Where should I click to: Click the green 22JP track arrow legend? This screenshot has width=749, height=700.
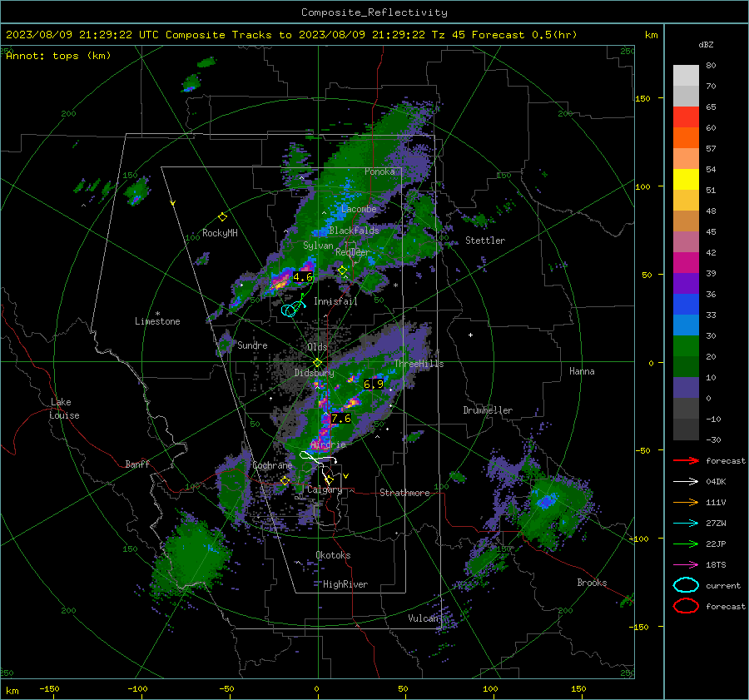(686, 544)
